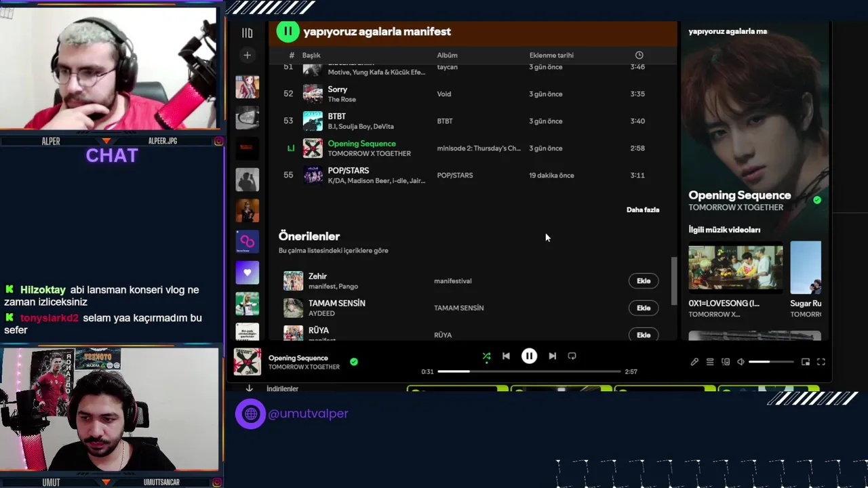
Task: Add RÜYA to the playlist with Ekle
Action: click(x=644, y=335)
